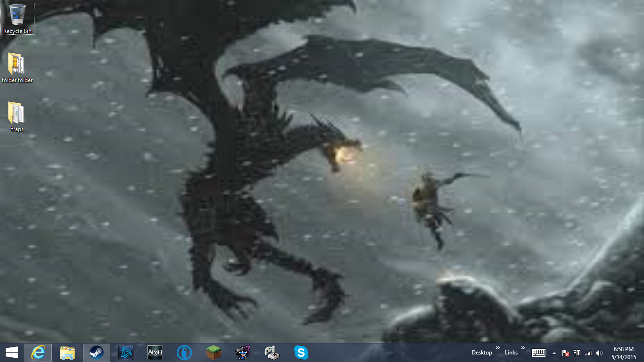This screenshot has width=644, height=362.
Task: Open network signal icon
Action: (x=588, y=353)
